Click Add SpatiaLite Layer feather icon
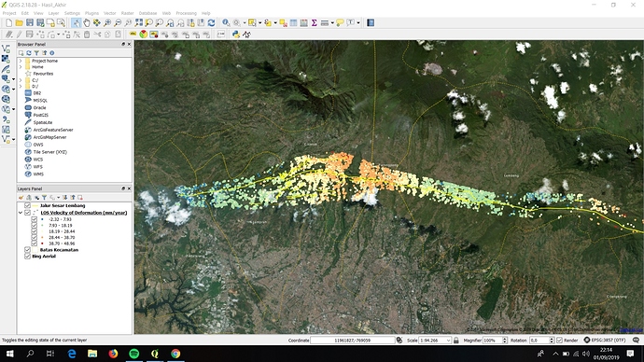Viewport: 644px width, 362px height. pyautogui.click(x=6, y=69)
